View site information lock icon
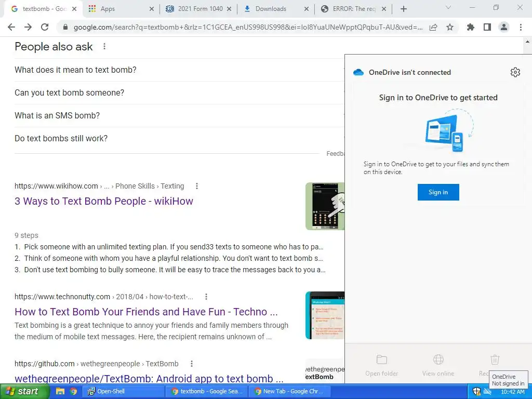Viewport: 532px width, 399px height. point(65,27)
